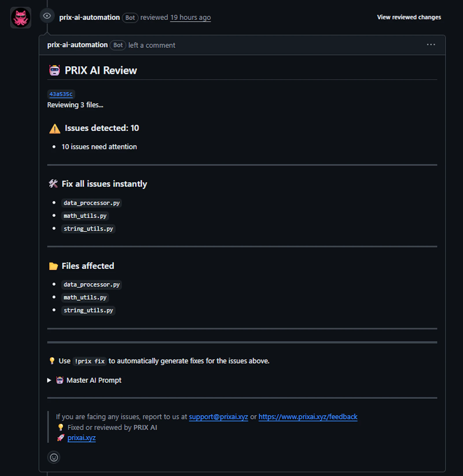Email support@prixai.xyz link

pos(218,417)
